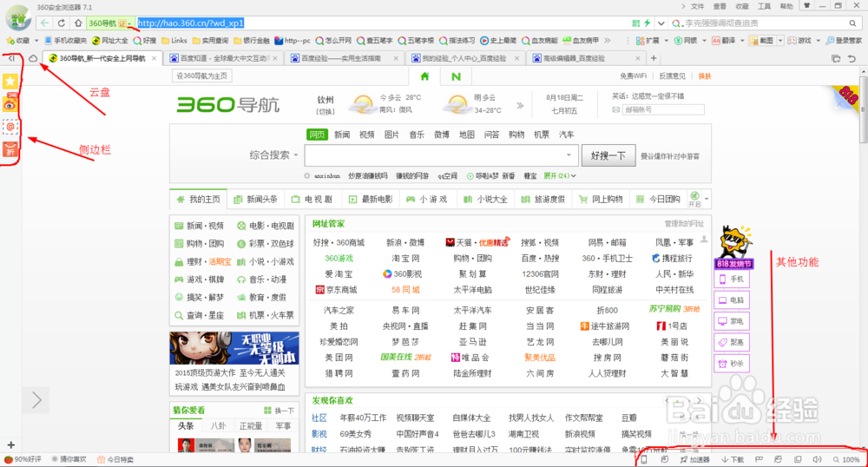
Task: Click the 好搜一下 search button
Action: click(x=608, y=155)
